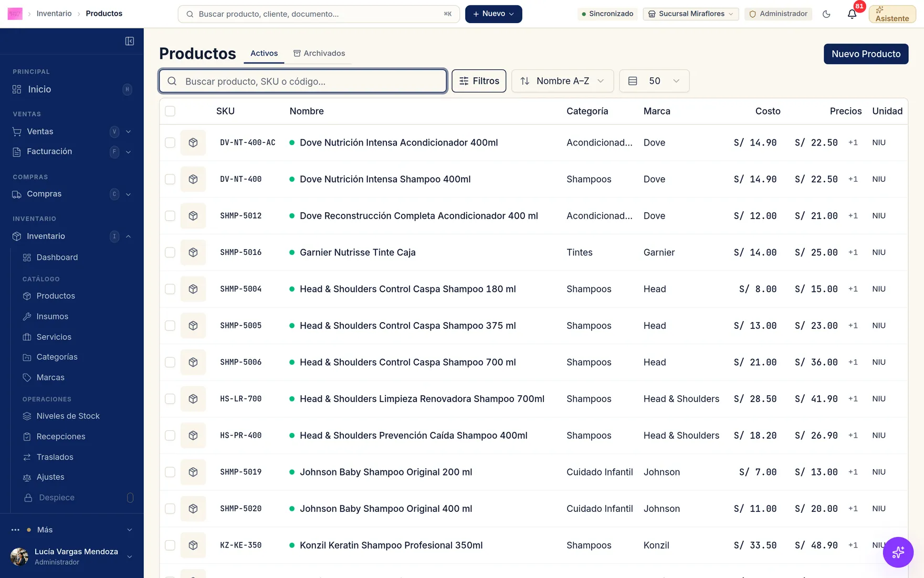This screenshot has height=578, width=924.
Task: Select SHMP-5005 row checkbox
Action: (x=170, y=326)
